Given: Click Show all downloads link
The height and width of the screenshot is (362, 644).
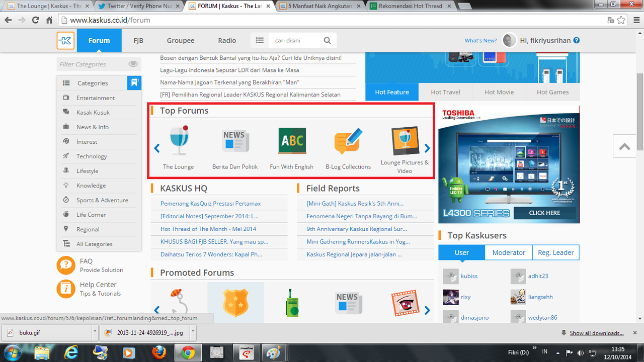Looking at the screenshot, I should (597, 333).
